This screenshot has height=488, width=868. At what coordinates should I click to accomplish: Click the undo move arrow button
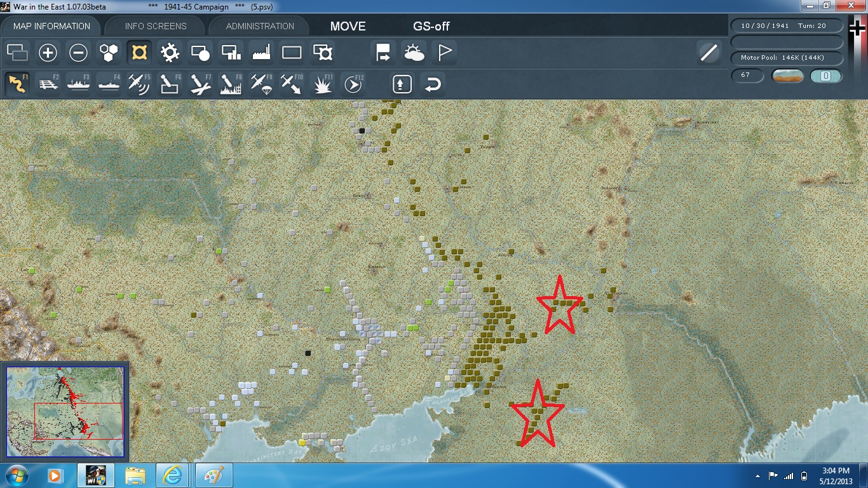click(x=432, y=84)
